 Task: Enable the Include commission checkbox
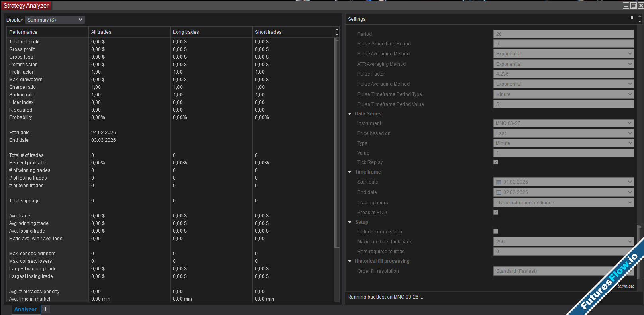pyautogui.click(x=496, y=231)
